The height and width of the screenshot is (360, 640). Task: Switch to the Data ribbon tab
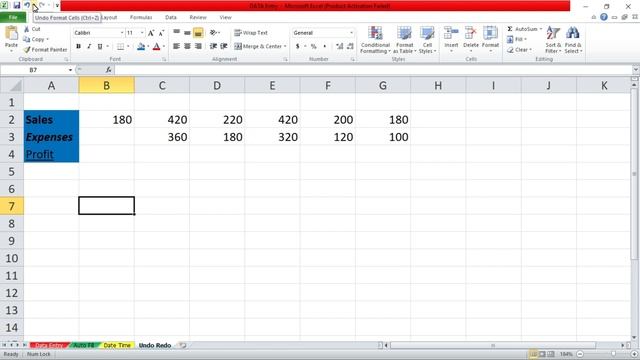coord(171,17)
